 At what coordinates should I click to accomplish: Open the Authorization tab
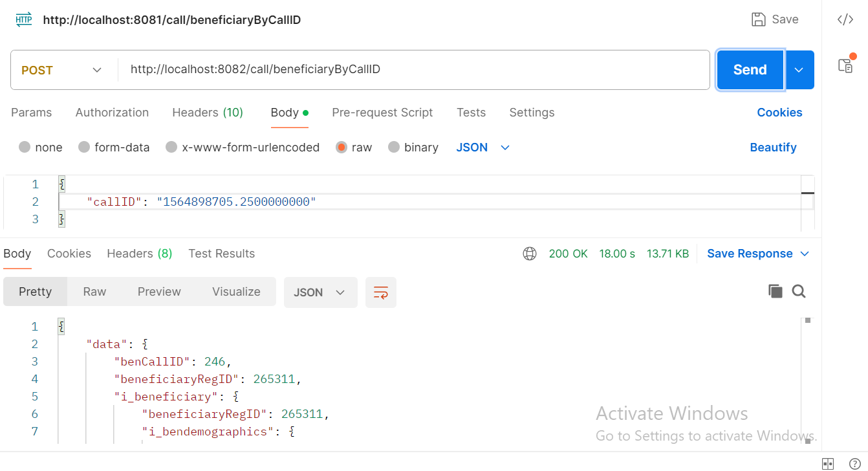[112, 113]
